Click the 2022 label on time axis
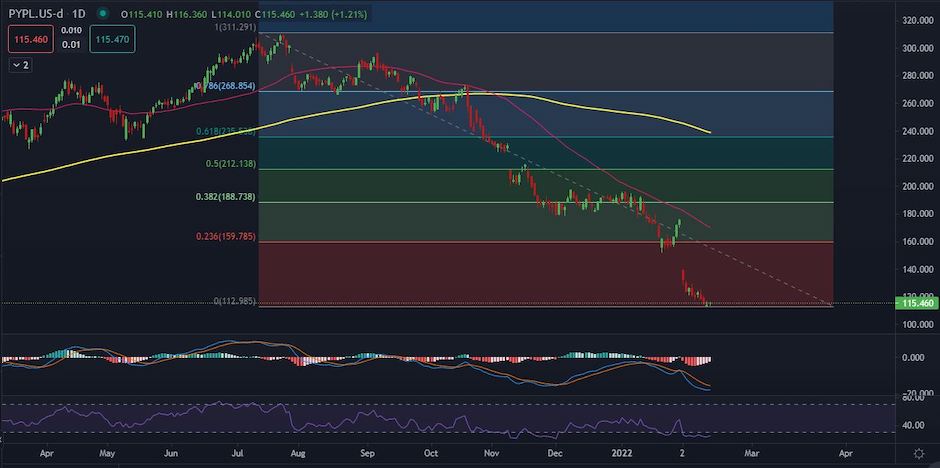The image size is (940, 468). coord(623,453)
